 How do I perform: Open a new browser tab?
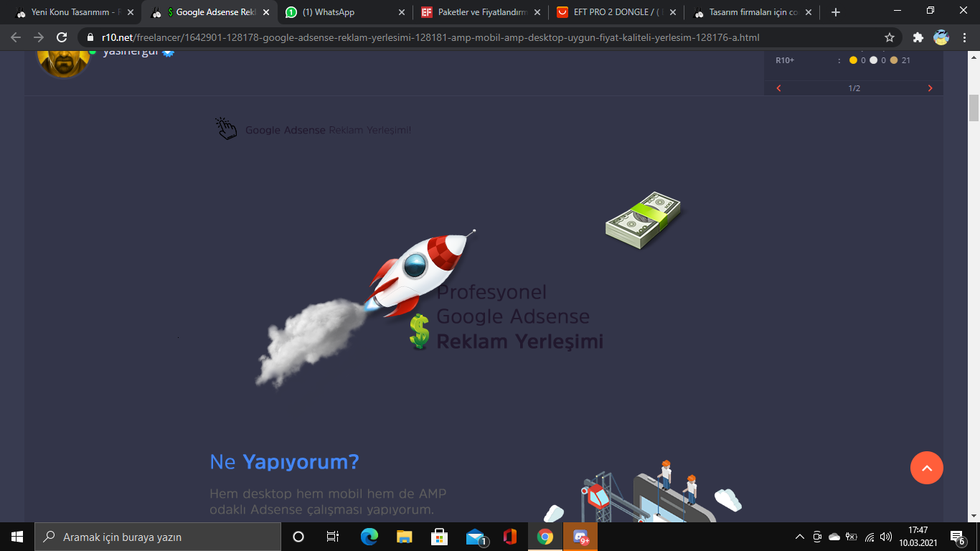pyautogui.click(x=835, y=12)
